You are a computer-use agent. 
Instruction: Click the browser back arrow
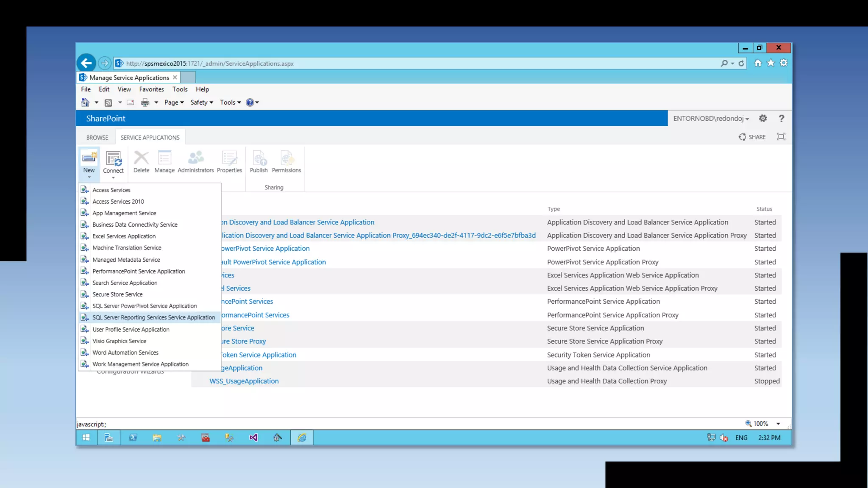coord(86,64)
